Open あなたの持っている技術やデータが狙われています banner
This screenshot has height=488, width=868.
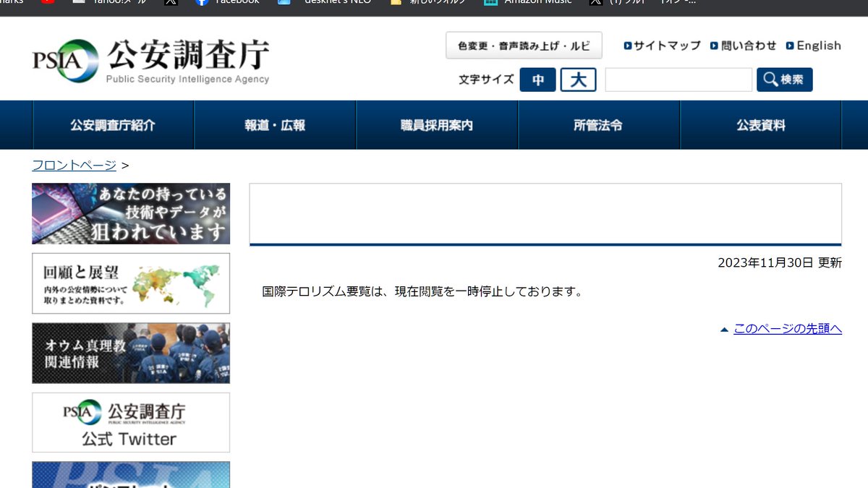pyautogui.click(x=131, y=213)
